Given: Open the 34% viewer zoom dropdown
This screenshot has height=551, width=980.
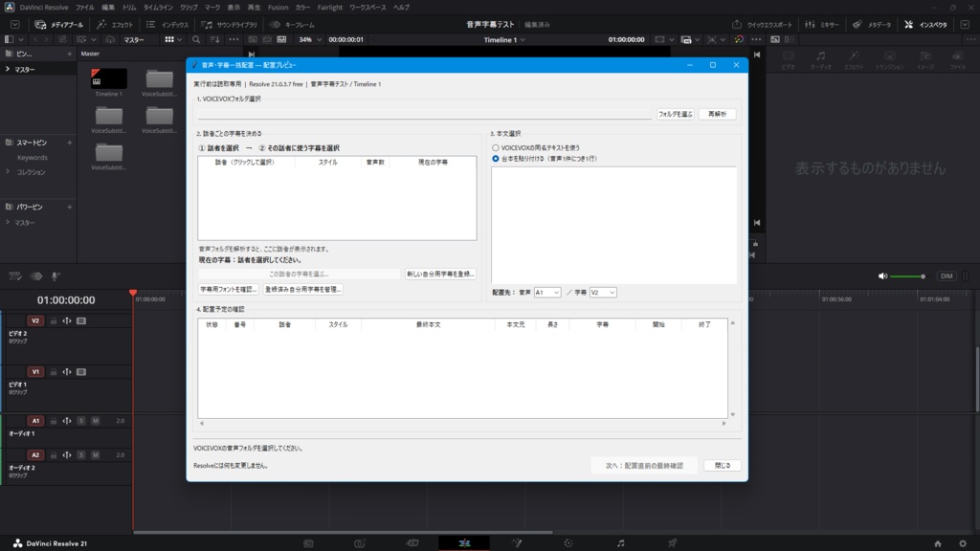Looking at the screenshot, I should 309,39.
